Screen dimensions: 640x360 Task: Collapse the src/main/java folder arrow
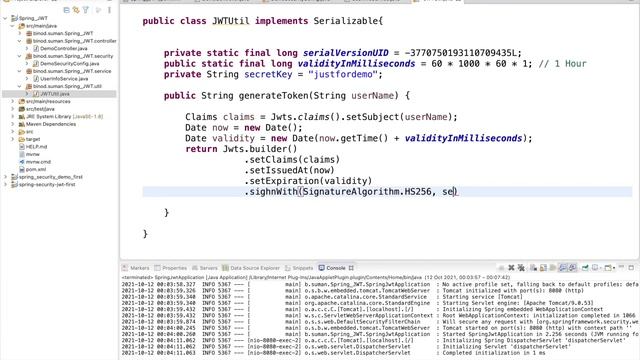pyautogui.click(x=13, y=26)
